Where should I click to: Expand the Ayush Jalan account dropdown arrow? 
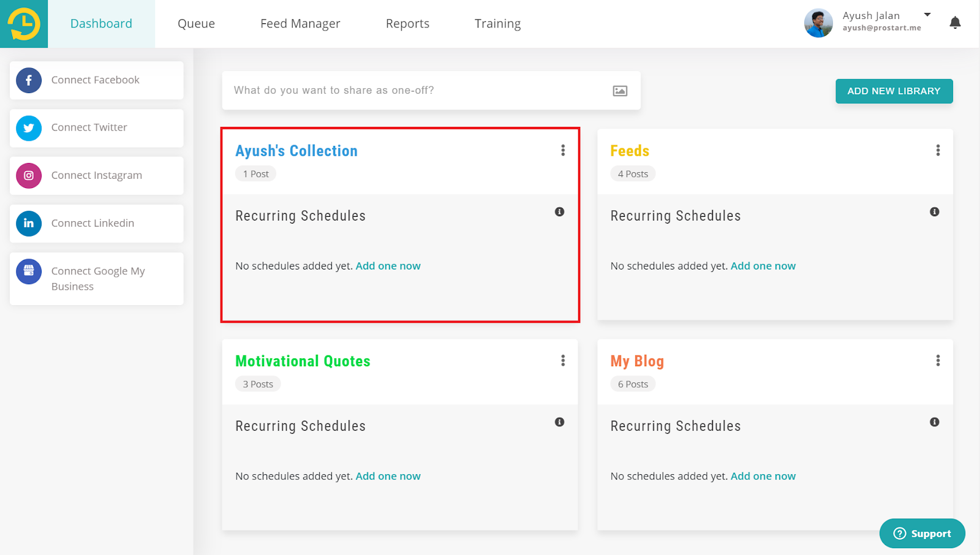[927, 15]
